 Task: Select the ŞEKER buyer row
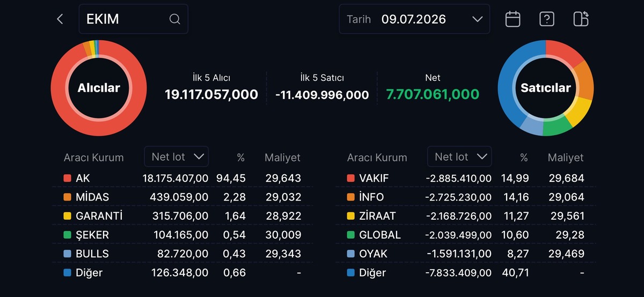point(182,235)
